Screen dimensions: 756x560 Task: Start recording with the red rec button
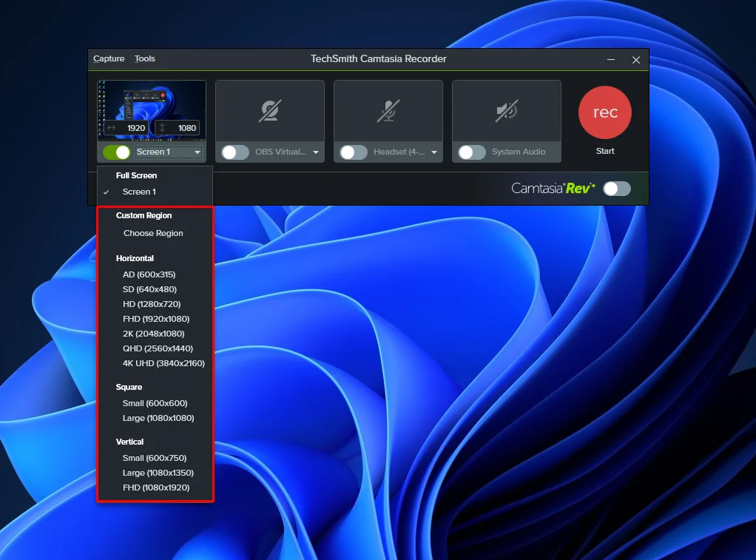coord(604,112)
